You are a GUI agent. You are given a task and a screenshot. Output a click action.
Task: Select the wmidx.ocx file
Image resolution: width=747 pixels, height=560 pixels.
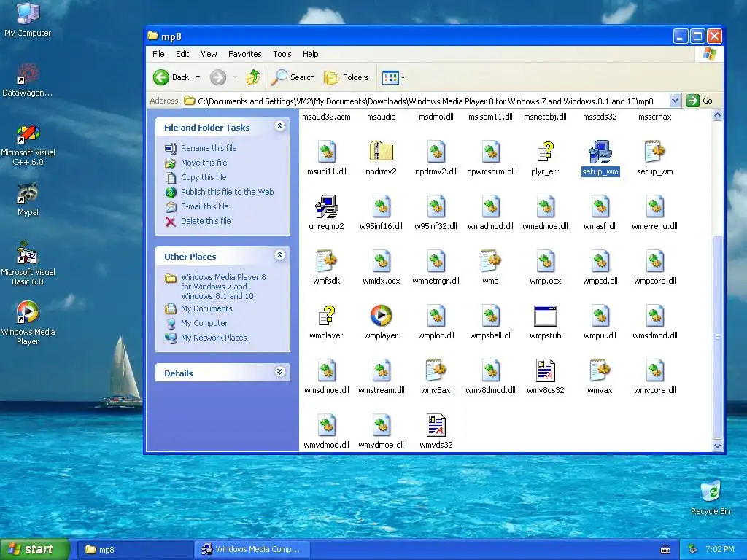(381, 267)
